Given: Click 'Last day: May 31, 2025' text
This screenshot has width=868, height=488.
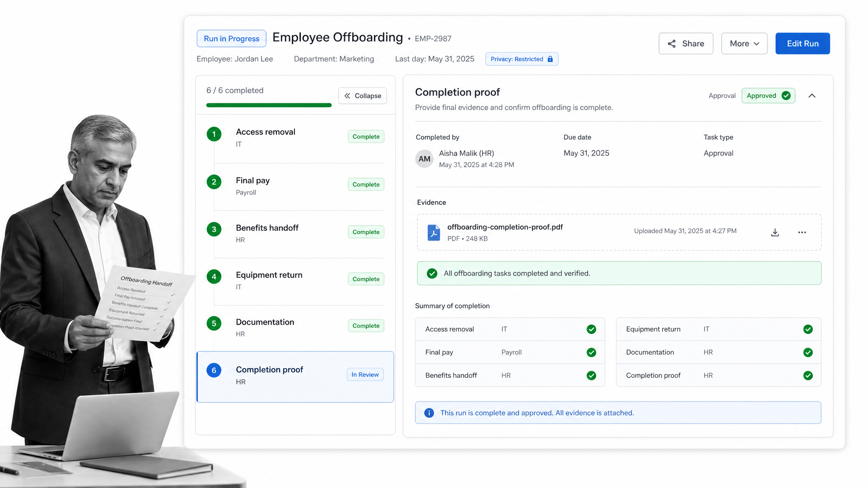Looking at the screenshot, I should [x=434, y=59].
